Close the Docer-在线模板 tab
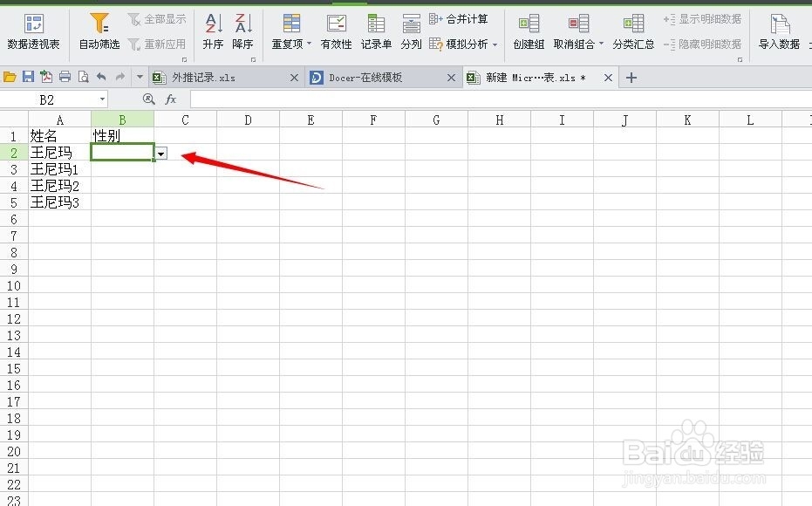The width and height of the screenshot is (812, 506). tap(451, 78)
